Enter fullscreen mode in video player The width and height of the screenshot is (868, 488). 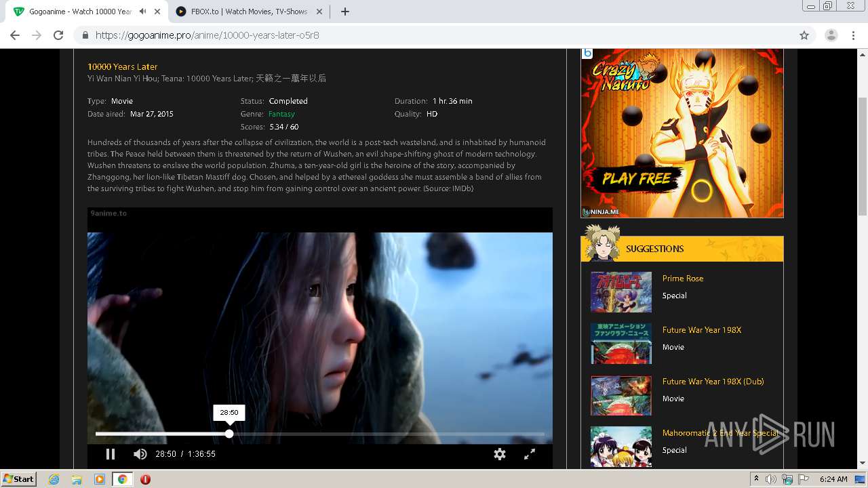point(530,454)
